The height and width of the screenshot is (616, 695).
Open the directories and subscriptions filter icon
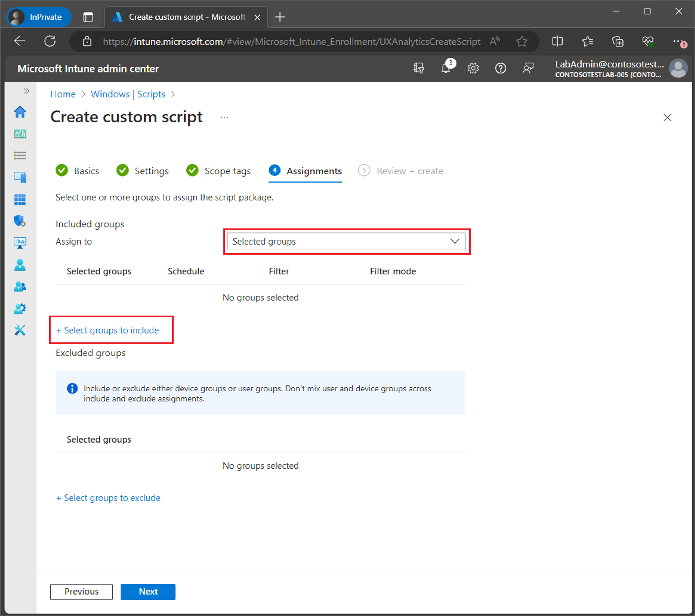pyautogui.click(x=419, y=68)
